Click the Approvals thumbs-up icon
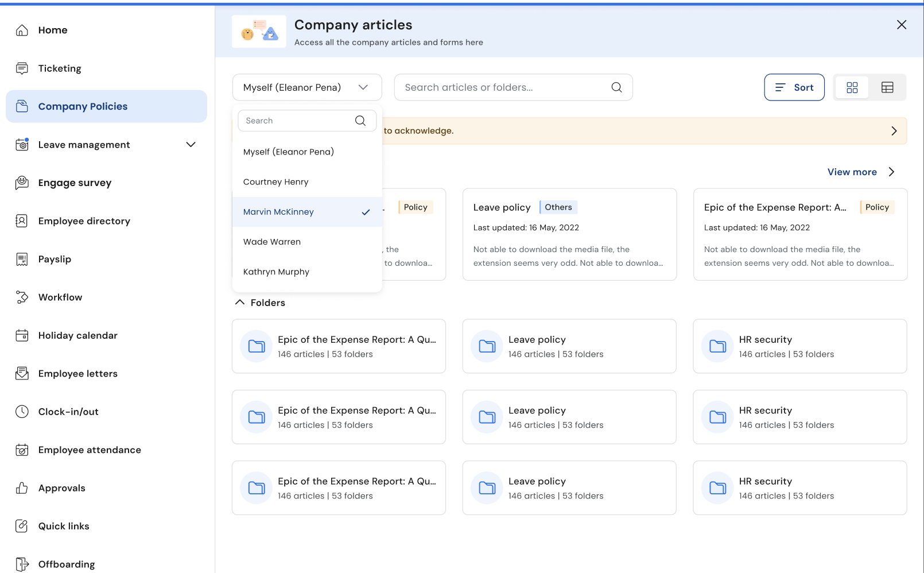 tap(22, 488)
